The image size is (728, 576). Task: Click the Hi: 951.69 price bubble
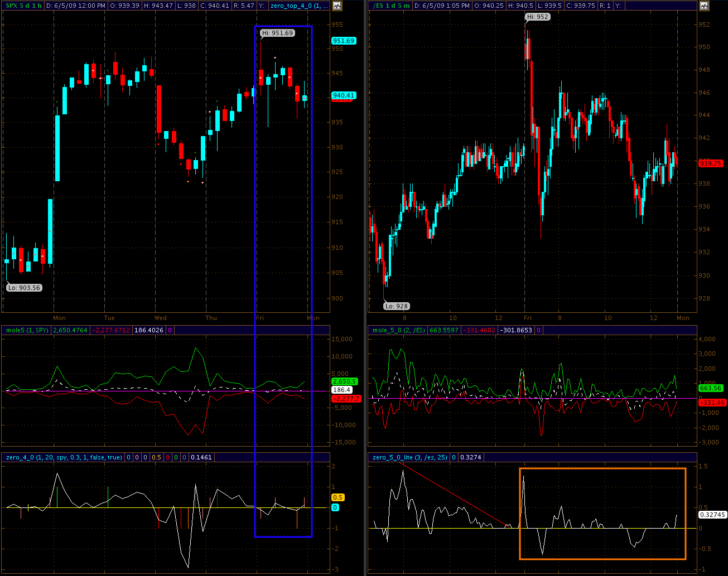point(277,33)
